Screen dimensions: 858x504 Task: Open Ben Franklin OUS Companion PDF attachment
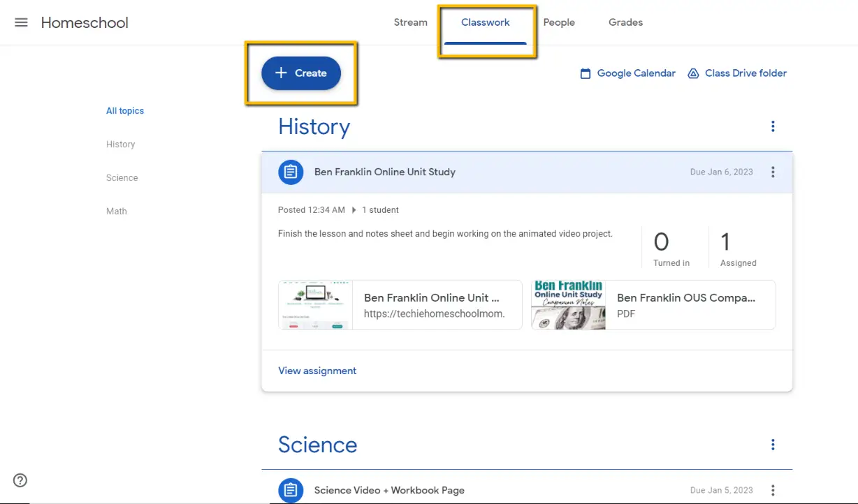click(x=653, y=305)
